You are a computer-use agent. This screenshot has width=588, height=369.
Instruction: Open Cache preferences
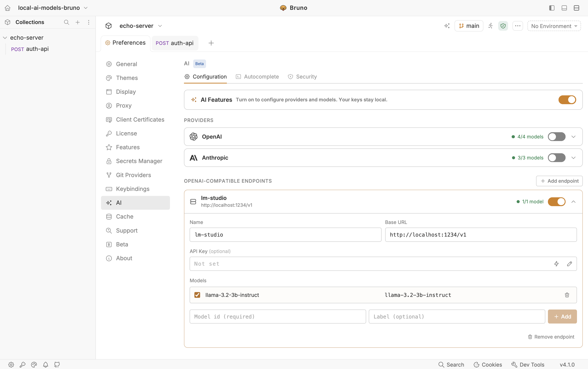click(135, 217)
